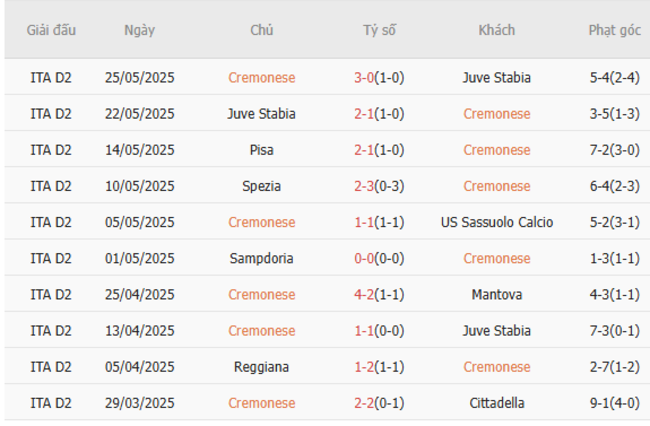Open US Sassuolo Calcio team link
The width and height of the screenshot is (650, 426).
coord(497,222)
